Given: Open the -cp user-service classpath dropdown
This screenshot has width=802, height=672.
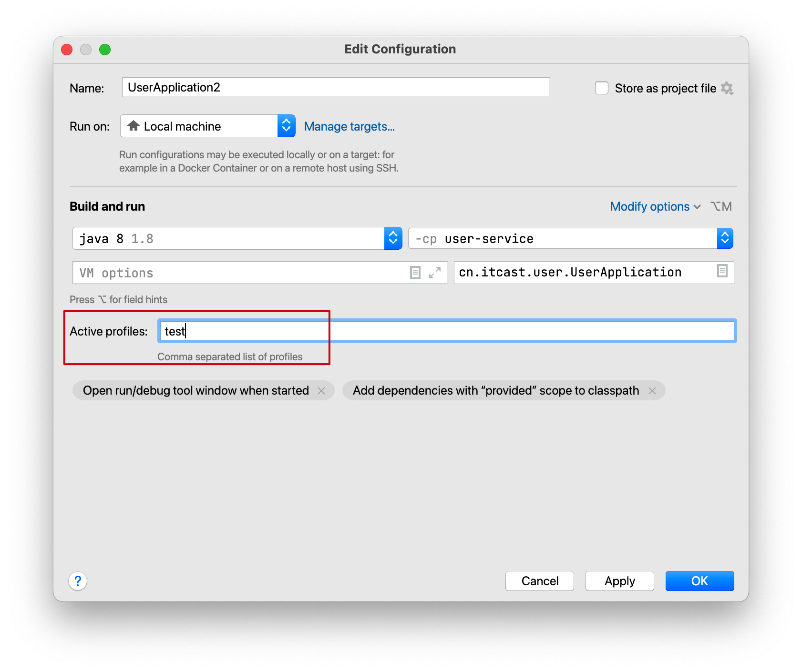Looking at the screenshot, I should [570, 238].
